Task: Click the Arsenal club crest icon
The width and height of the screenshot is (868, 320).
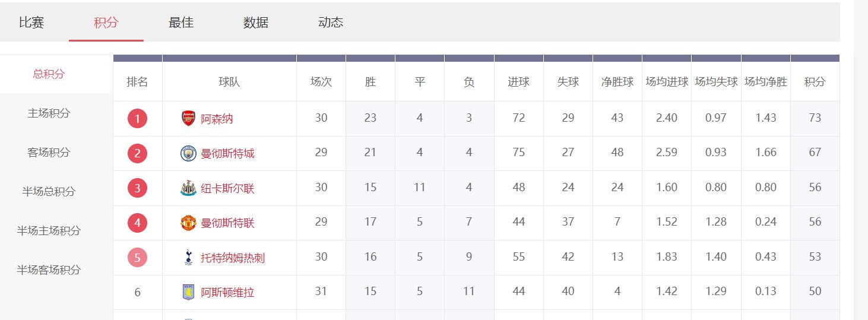Action: [x=188, y=118]
